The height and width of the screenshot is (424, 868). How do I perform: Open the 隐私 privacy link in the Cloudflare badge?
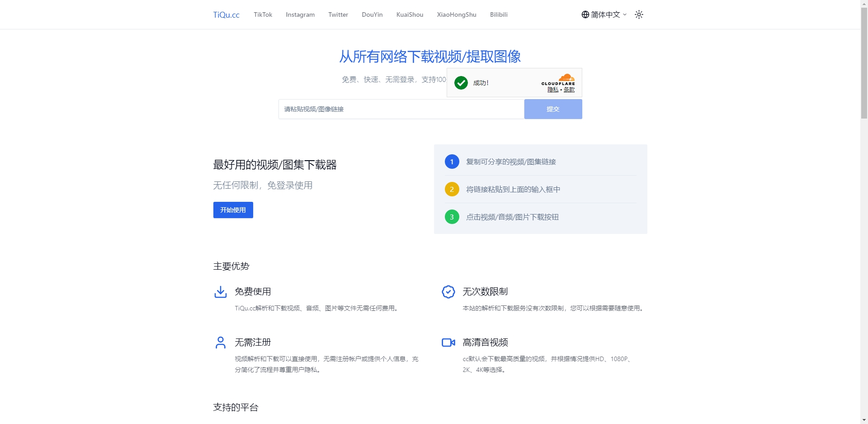click(x=552, y=90)
